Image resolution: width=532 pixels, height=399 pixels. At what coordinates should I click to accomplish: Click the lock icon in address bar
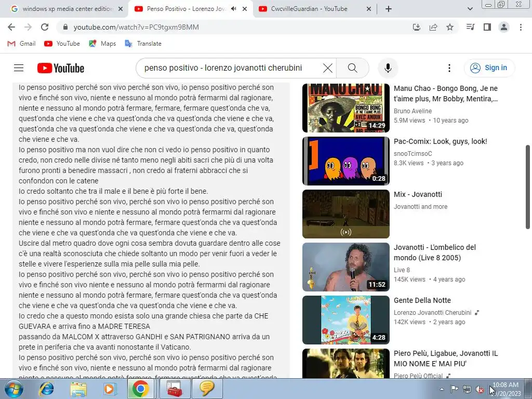point(66,27)
